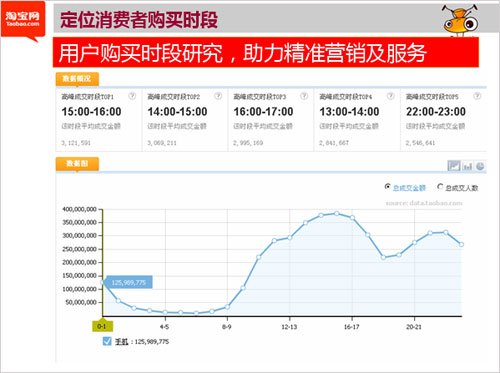Screen dimensions: 500x373
Task: Click the 定位消费者购买时段 title
Action: (139, 19)
